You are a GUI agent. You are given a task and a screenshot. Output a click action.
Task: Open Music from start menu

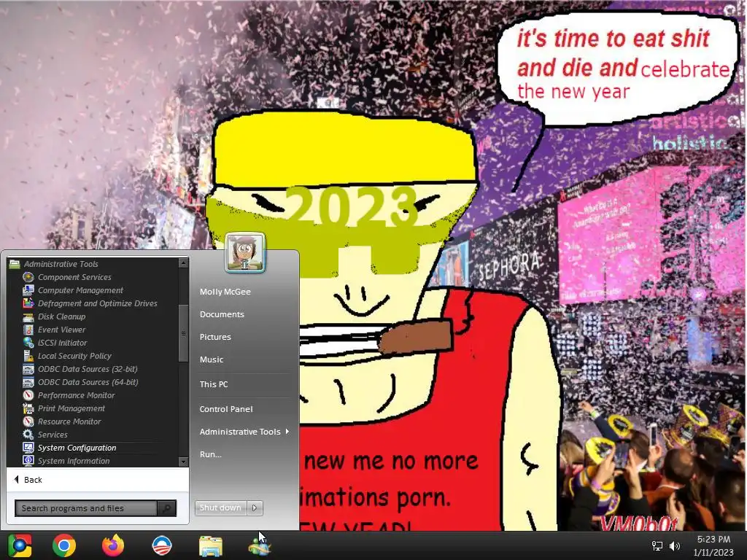[212, 359]
